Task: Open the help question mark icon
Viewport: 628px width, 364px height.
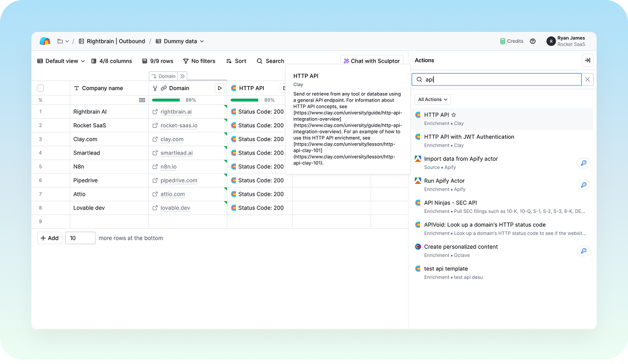Action: click(533, 41)
